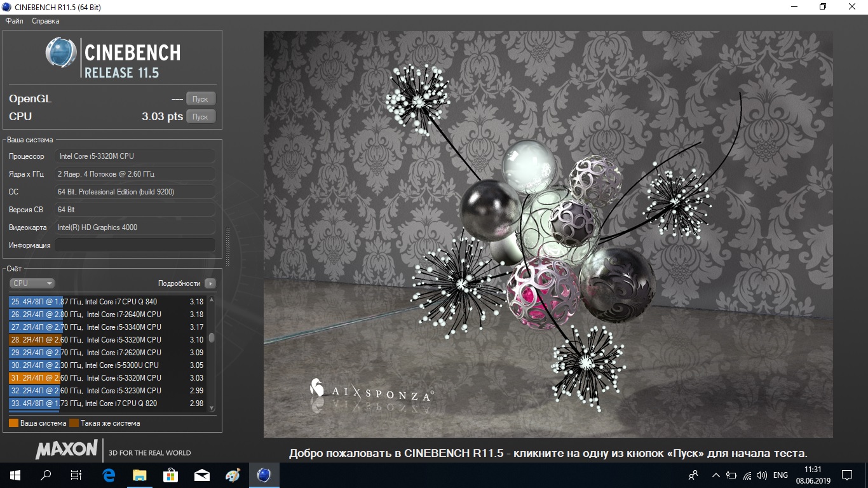Select ranking row 29 Core i7-2620M

107,353
